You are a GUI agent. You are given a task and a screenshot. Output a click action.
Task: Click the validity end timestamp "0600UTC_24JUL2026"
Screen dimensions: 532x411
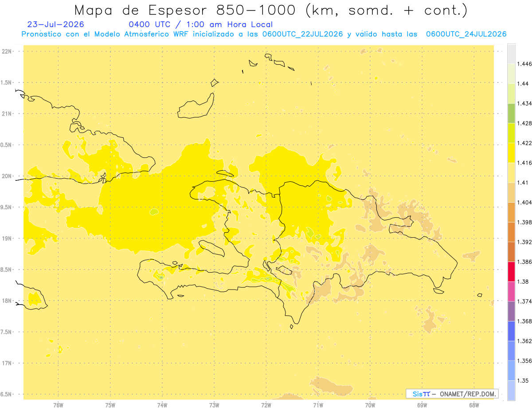(466, 34)
